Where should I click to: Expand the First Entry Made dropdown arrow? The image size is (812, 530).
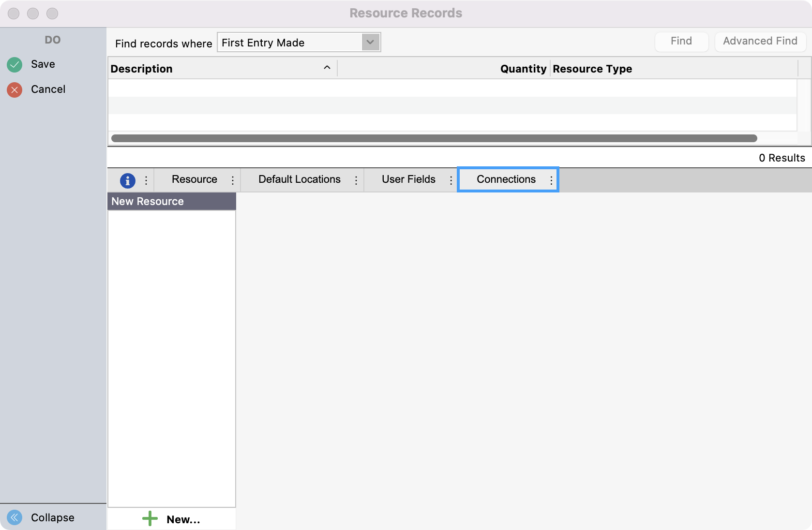point(370,42)
